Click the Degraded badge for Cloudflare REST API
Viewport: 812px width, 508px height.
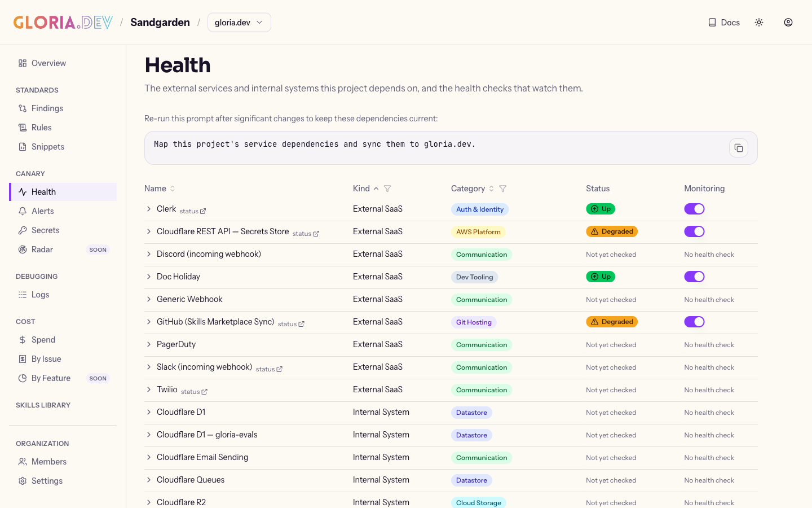tap(612, 231)
